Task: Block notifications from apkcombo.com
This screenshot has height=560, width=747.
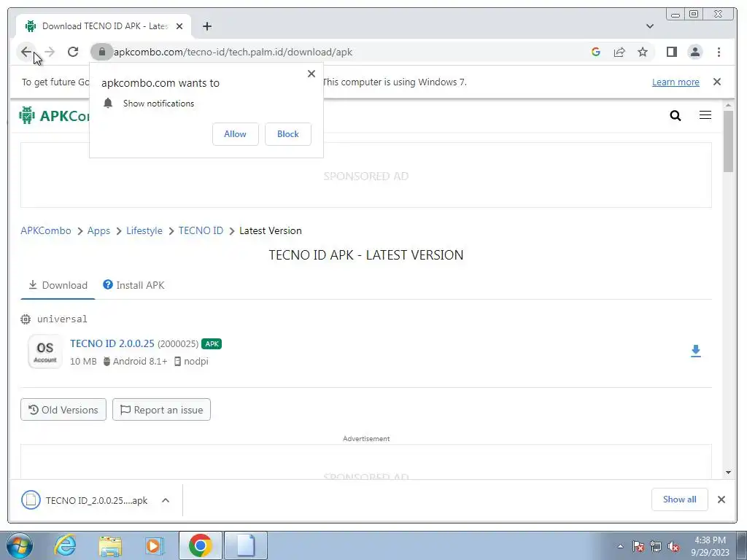Action: pos(287,134)
